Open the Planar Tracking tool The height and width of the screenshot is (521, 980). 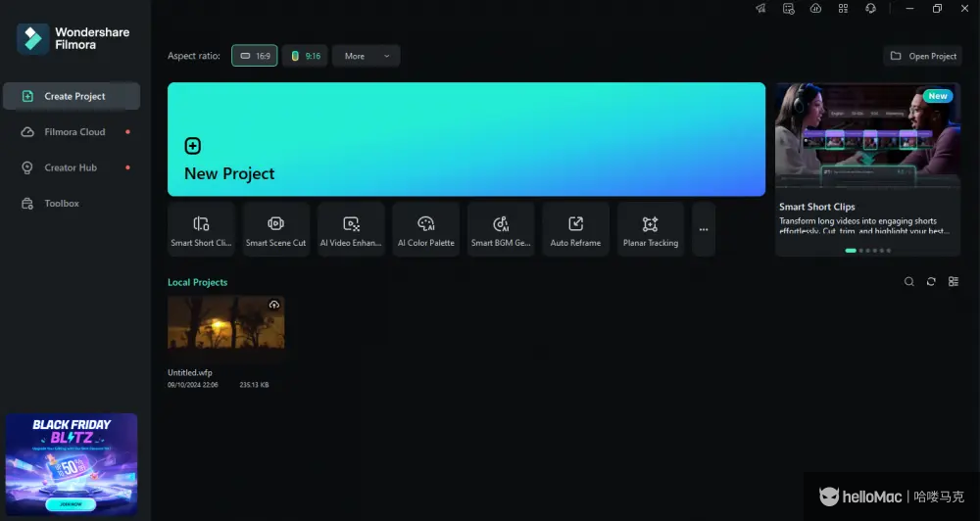coord(651,229)
